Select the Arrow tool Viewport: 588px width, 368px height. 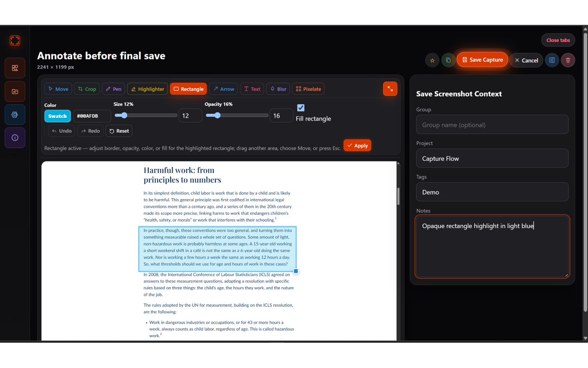(223, 89)
